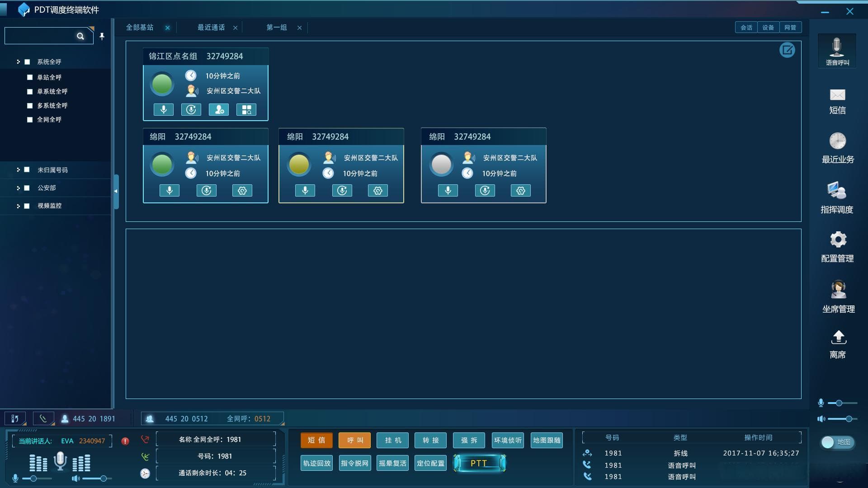Check the 公安部 checkbox
This screenshot has width=868, height=488.
[x=27, y=188]
